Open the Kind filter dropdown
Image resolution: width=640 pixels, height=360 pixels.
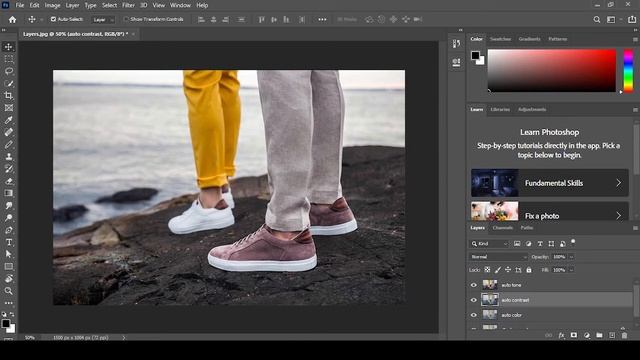point(488,244)
